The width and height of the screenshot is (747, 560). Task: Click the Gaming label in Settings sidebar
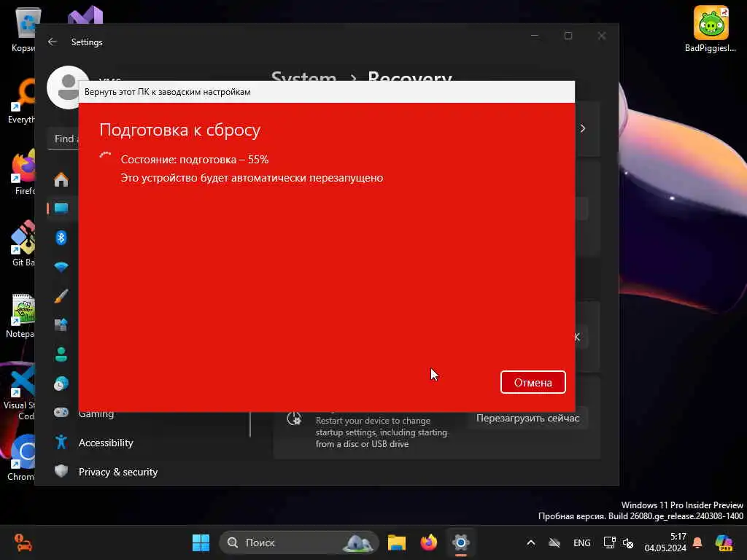[96, 414]
